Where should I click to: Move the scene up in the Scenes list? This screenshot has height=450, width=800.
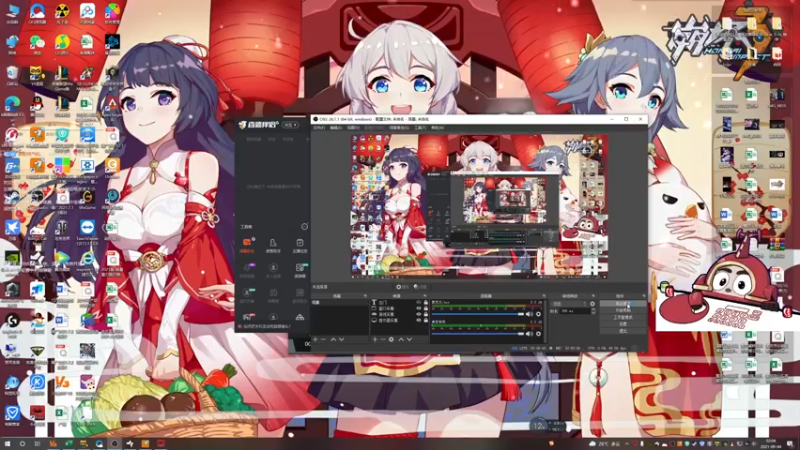tap(333, 339)
